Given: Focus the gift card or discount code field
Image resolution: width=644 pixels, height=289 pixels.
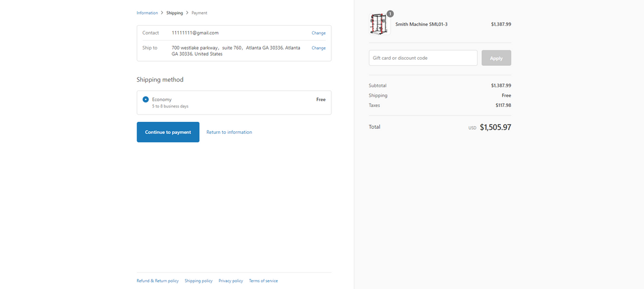Looking at the screenshot, I should point(423,58).
